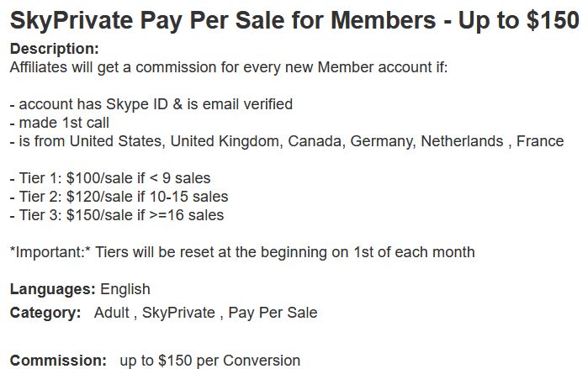This screenshot has height=369, width=588.
Task: Click the Affiliates will get a commission sentence
Action: [x=229, y=67]
